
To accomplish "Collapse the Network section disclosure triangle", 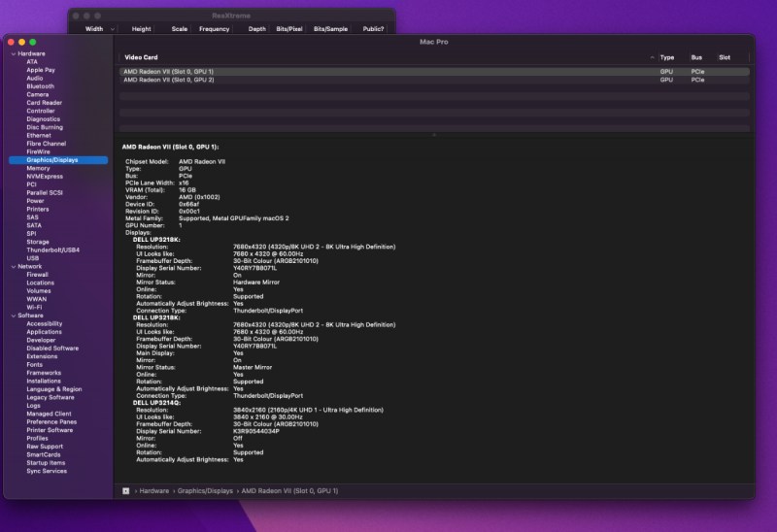I will tap(13, 266).
